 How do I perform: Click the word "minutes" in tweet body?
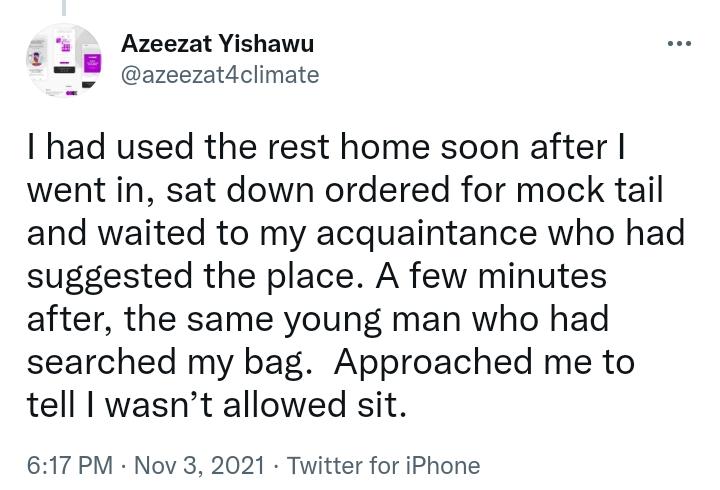tap(542, 276)
